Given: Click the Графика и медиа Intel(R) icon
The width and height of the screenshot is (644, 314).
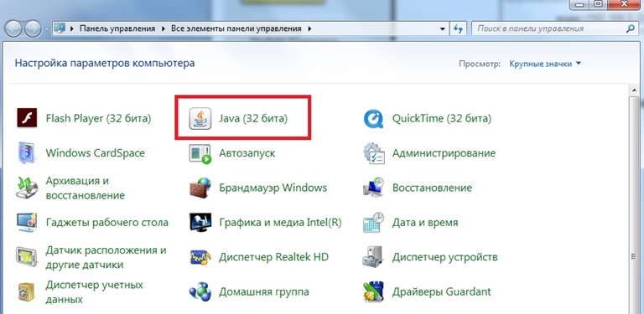Looking at the screenshot, I should (200, 223).
